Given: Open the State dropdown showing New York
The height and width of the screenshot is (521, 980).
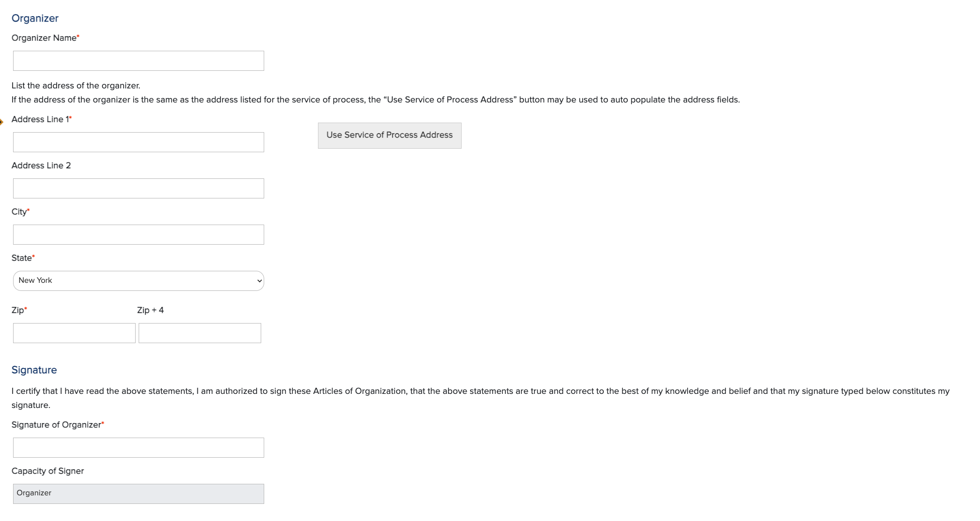Looking at the screenshot, I should [x=139, y=281].
